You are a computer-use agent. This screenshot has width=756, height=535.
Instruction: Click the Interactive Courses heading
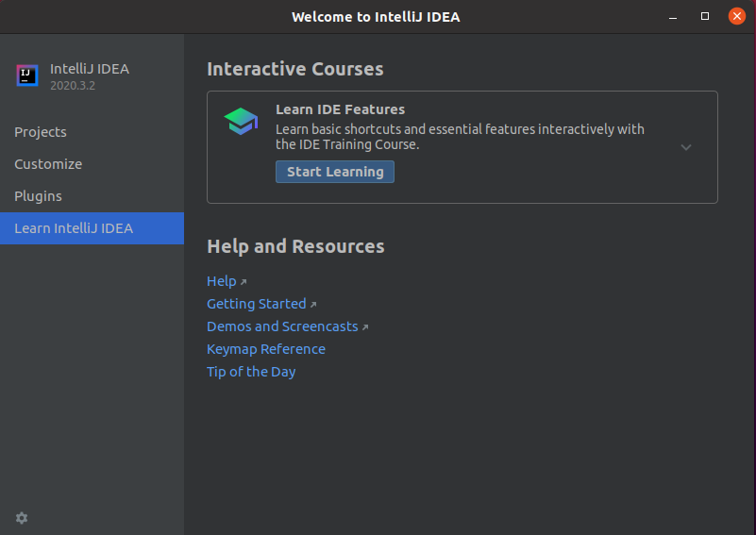pos(295,69)
